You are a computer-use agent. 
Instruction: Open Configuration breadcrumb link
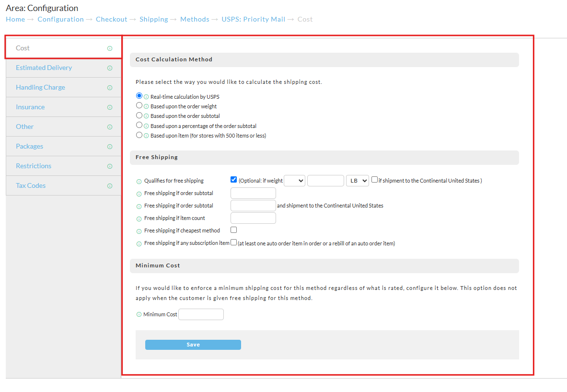pyautogui.click(x=61, y=19)
